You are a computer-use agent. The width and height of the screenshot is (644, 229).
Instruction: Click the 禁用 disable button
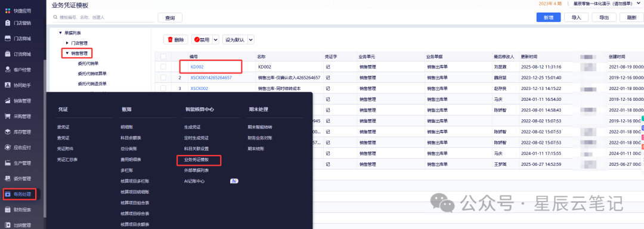point(202,40)
